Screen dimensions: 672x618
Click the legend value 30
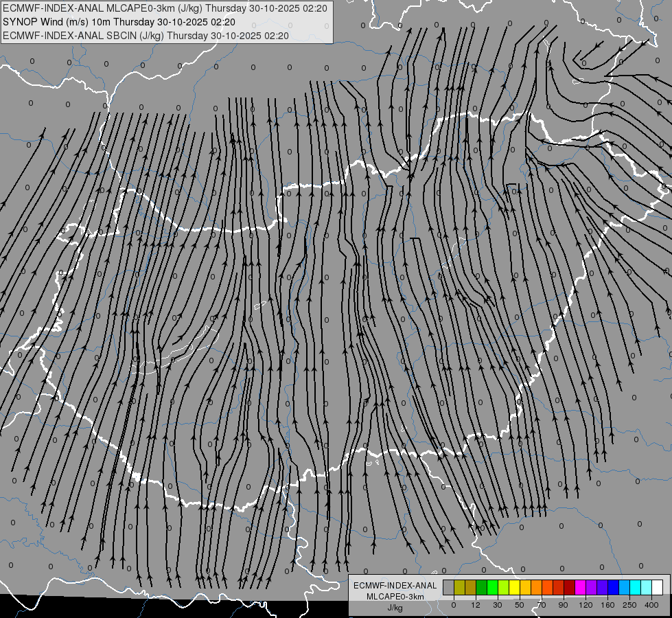point(498,605)
